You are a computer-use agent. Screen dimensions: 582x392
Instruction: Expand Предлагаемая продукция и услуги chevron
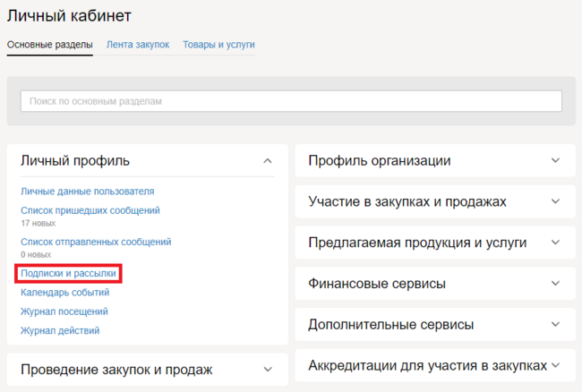[555, 243]
